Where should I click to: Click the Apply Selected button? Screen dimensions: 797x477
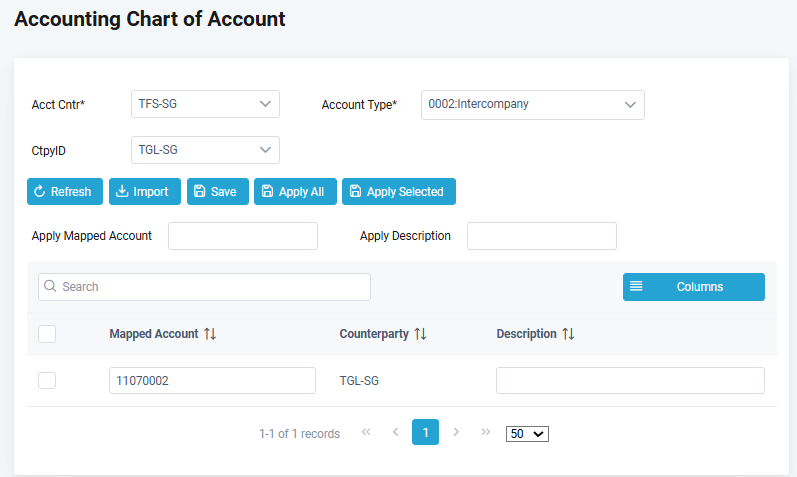[x=398, y=192]
